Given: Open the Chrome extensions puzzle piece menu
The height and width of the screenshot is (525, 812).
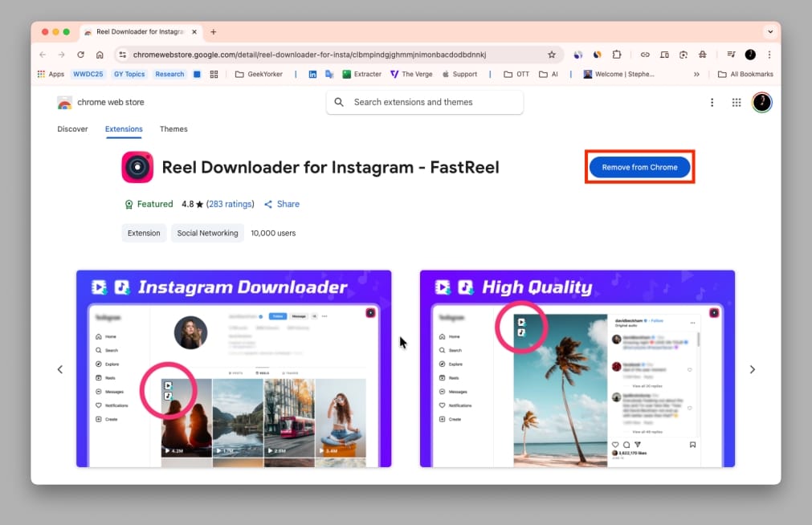Looking at the screenshot, I should (618, 54).
